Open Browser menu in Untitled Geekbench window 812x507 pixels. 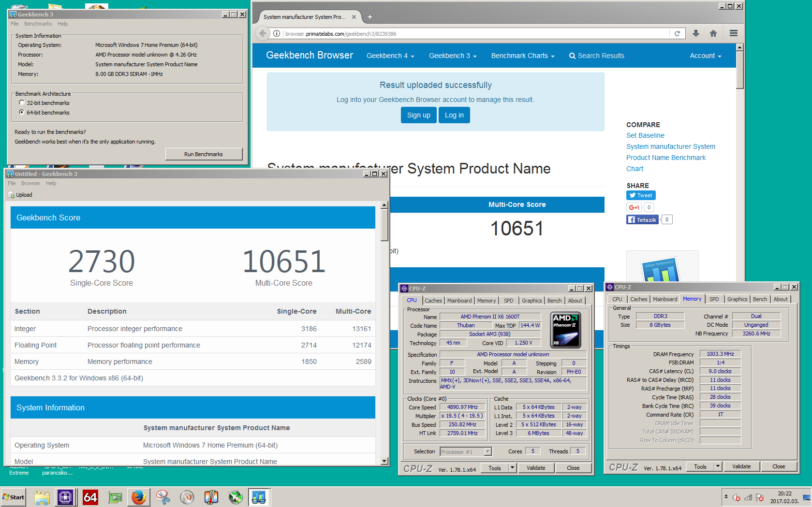30,183
